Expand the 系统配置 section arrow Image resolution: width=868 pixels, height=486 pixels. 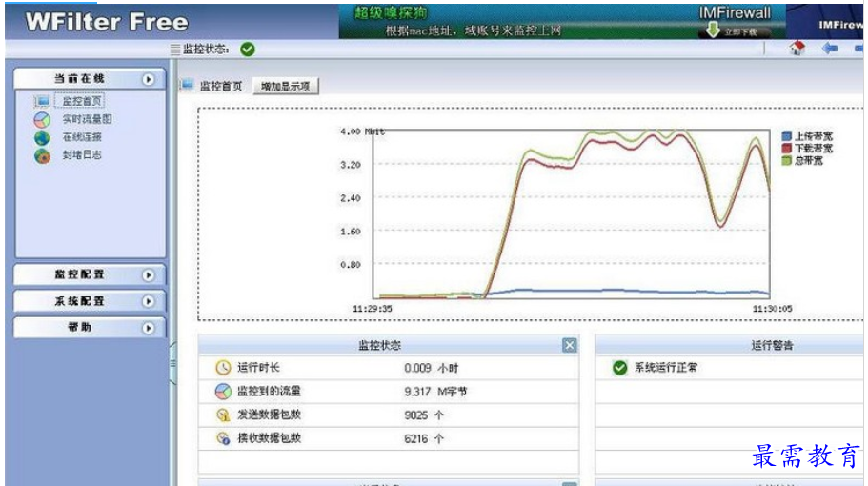149,301
